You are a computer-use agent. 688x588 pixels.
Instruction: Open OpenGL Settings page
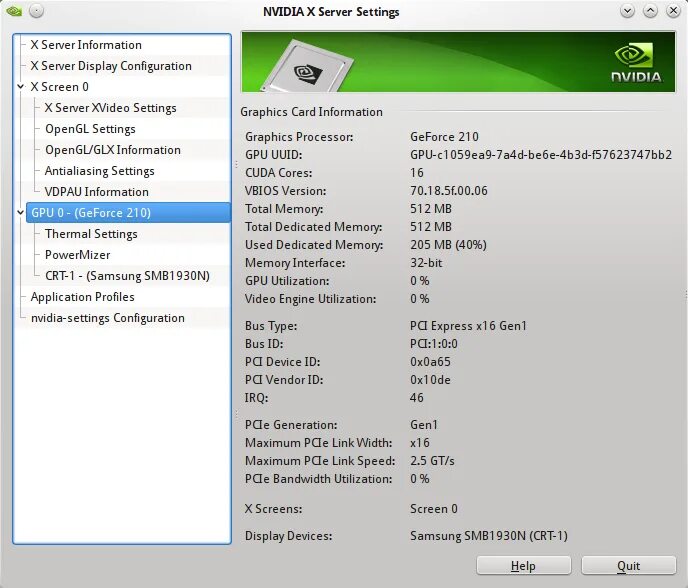[x=90, y=129]
